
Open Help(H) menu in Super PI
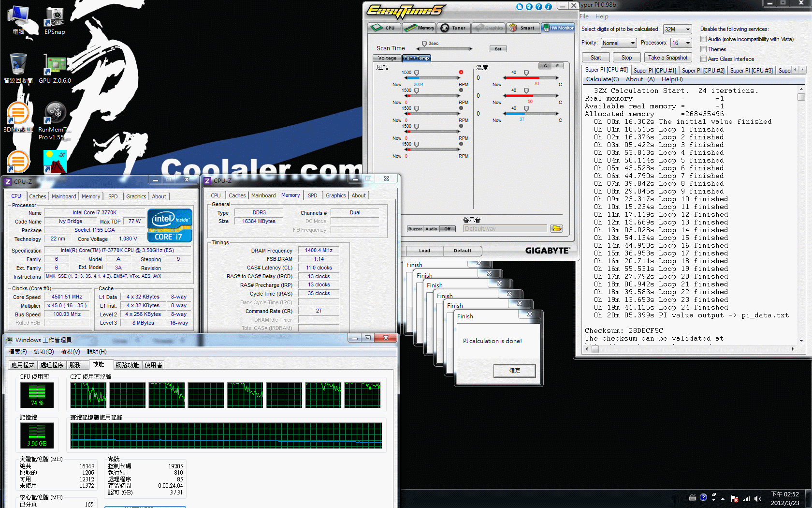[672, 79]
